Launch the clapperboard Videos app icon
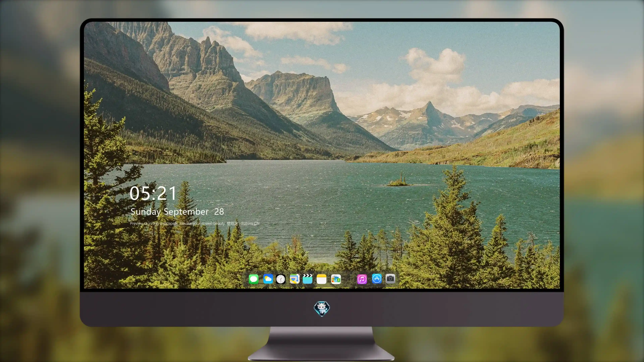644x362 pixels. (308, 279)
